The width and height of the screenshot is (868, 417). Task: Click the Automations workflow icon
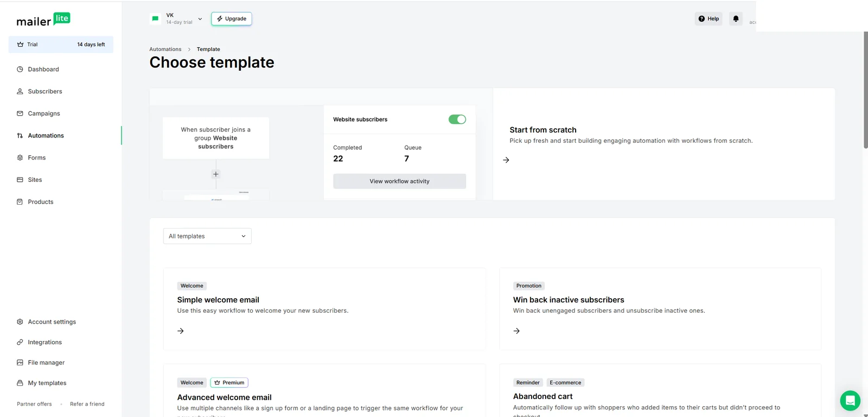click(x=20, y=136)
